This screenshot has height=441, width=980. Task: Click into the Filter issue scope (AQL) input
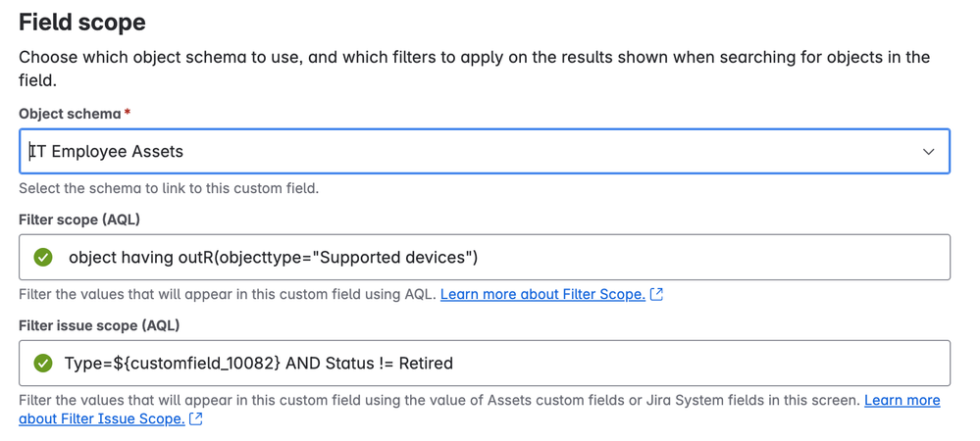click(687, 363)
